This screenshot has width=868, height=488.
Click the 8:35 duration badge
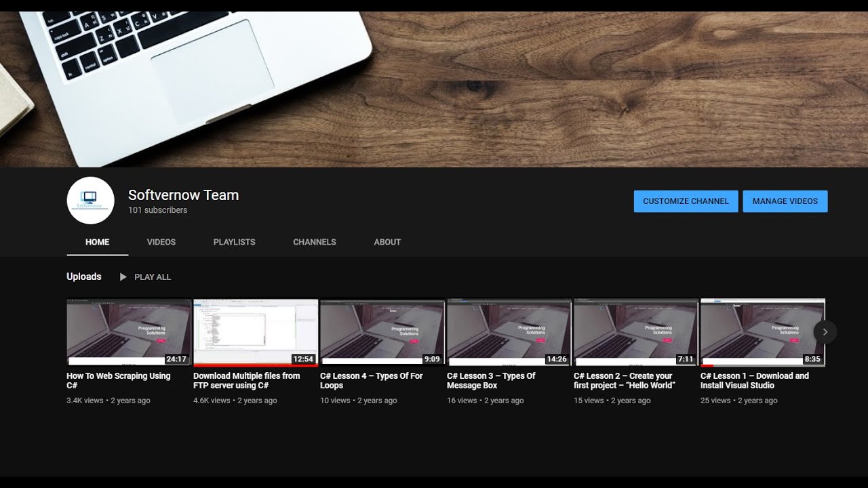coord(812,359)
